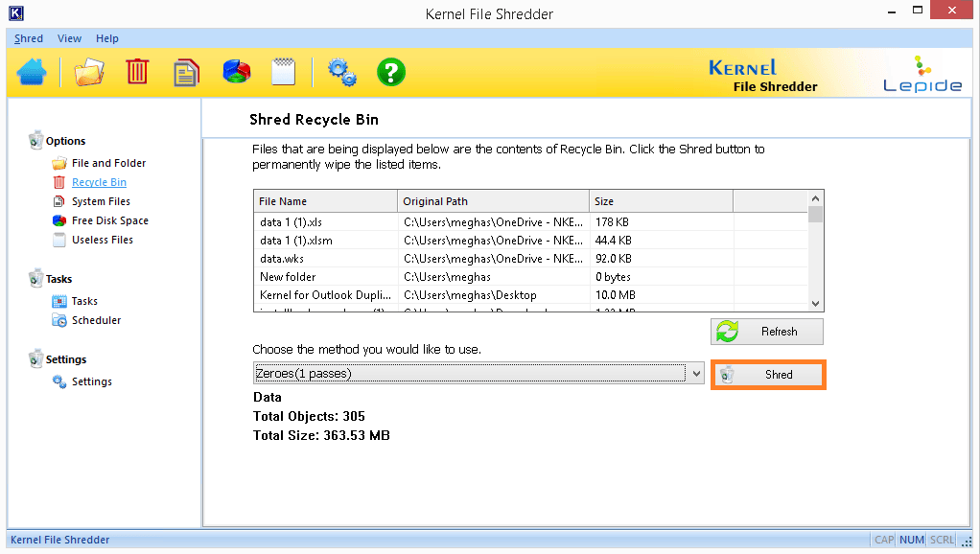980x554 pixels.
Task: Click 'Total Size: 363.53 MB' text
Action: (x=321, y=436)
